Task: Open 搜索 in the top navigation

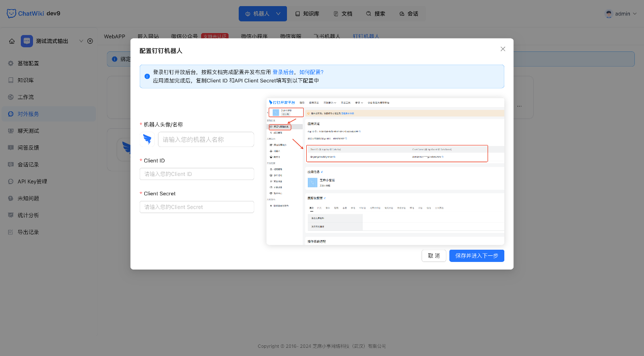Action: click(x=376, y=14)
